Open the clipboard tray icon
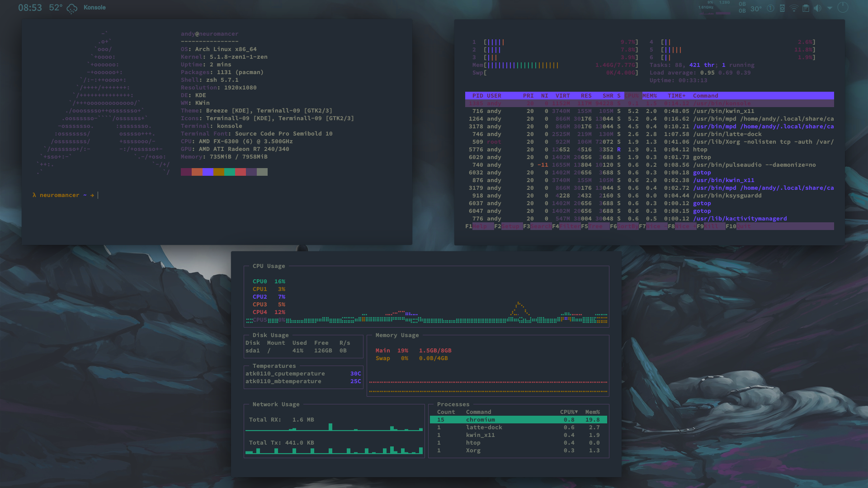 point(806,8)
